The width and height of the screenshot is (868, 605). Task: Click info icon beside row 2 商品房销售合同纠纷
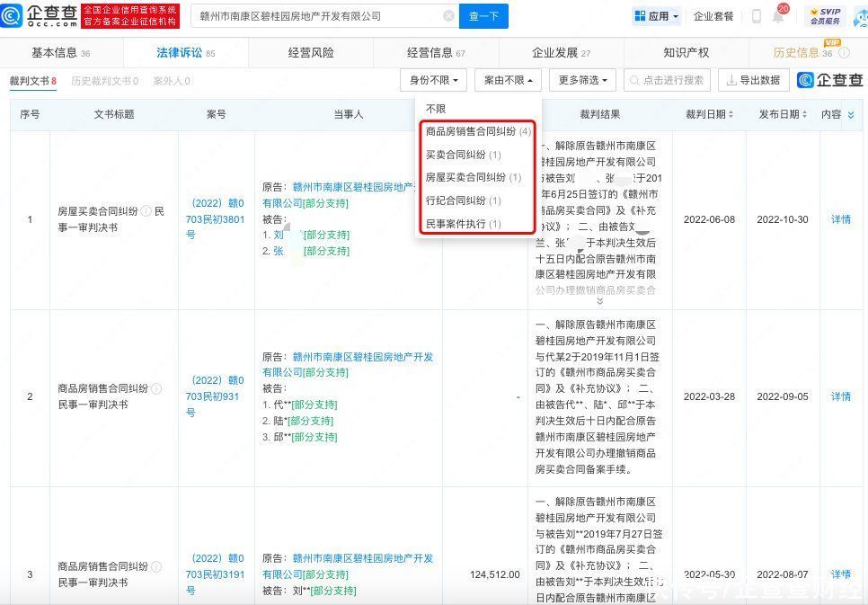click(156, 388)
